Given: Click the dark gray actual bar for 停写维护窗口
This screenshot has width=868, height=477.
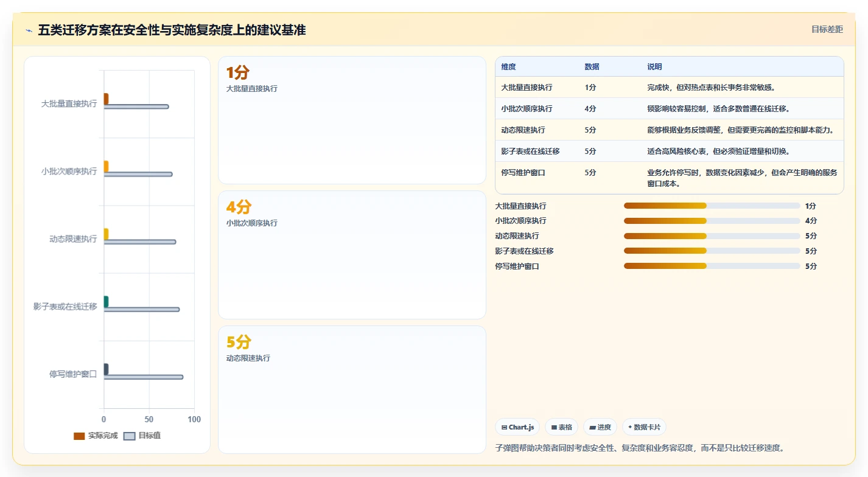Looking at the screenshot, I should coord(106,369).
